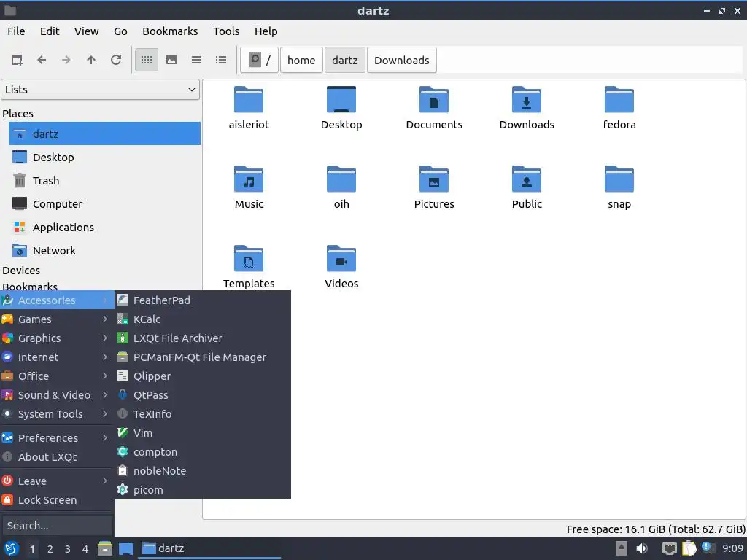Choose Lock Screen in the menu
This screenshot has height=560, width=747.
[x=57, y=500]
